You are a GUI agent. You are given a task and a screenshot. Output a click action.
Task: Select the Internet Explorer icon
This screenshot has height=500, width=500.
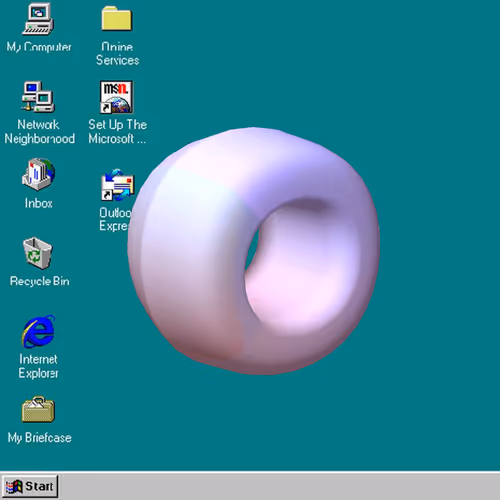[38, 332]
